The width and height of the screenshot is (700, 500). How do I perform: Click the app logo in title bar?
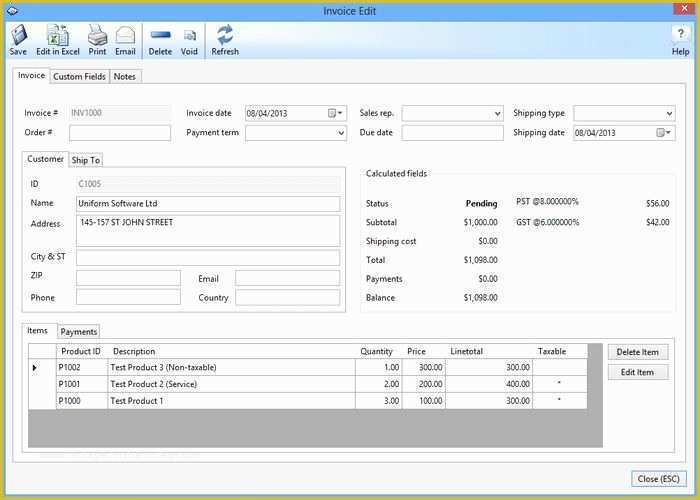click(12, 11)
